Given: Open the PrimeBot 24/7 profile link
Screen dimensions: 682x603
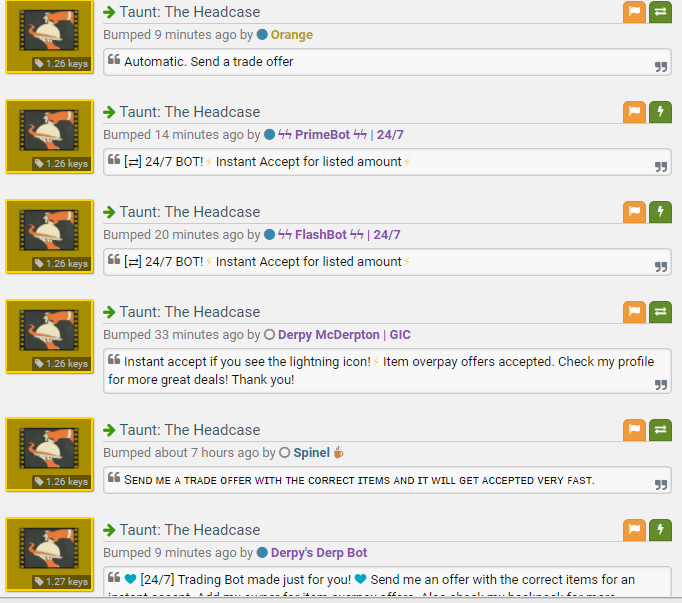Looking at the screenshot, I should click(341, 135).
